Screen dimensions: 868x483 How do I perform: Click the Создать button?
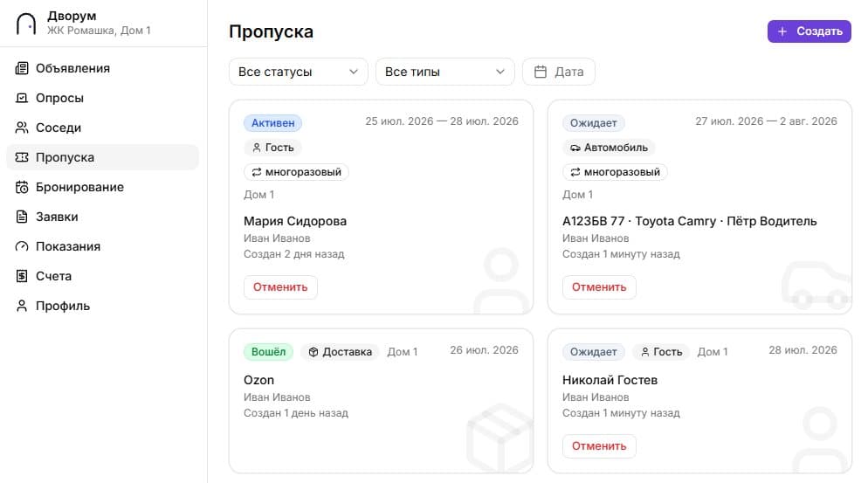(x=809, y=31)
